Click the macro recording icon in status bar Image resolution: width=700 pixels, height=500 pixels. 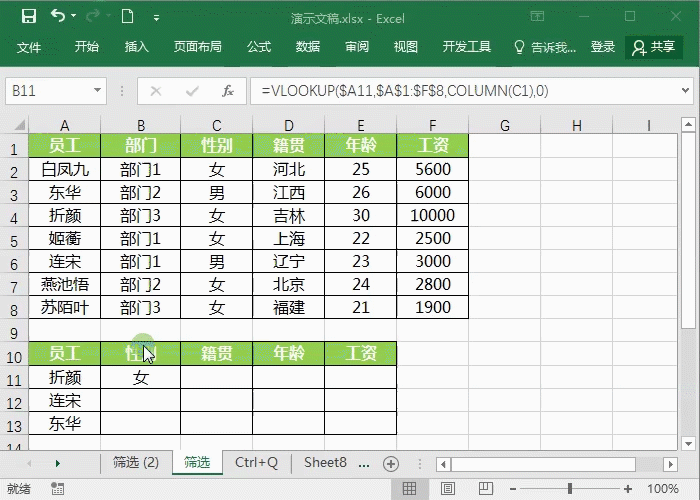[57, 488]
